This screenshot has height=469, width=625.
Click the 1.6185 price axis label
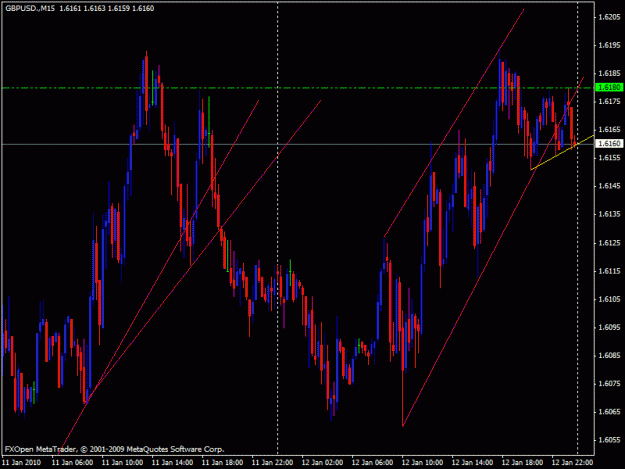point(610,73)
